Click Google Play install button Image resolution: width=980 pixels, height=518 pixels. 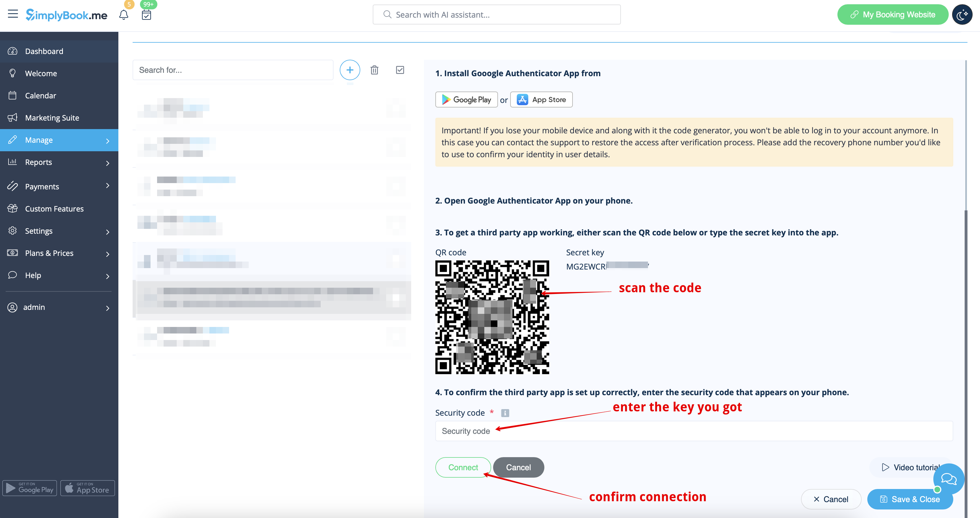pyautogui.click(x=466, y=100)
